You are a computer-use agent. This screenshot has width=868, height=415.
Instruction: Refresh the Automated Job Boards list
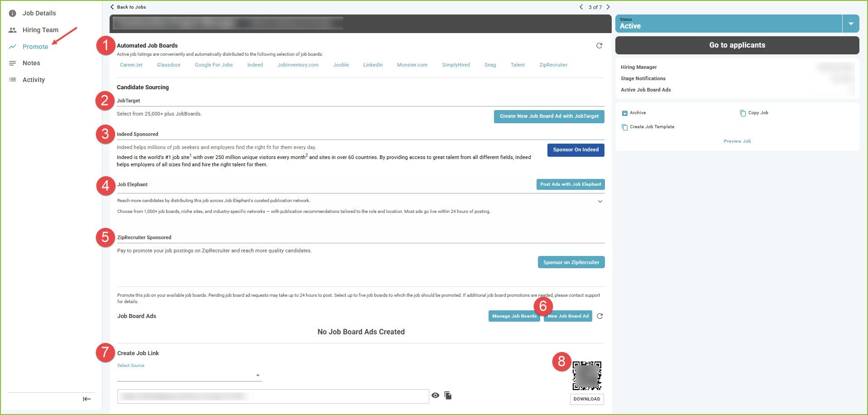pos(599,46)
